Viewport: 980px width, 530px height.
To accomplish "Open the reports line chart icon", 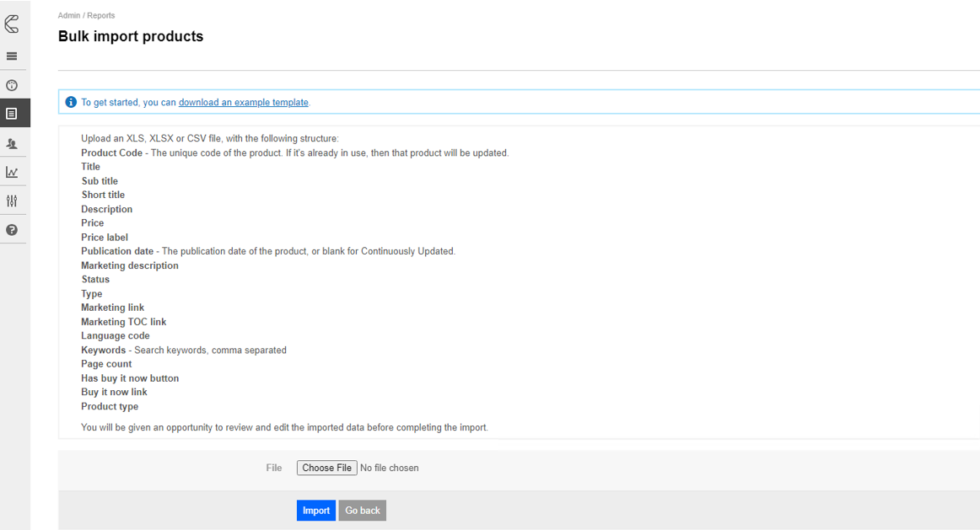I will tap(12, 172).
